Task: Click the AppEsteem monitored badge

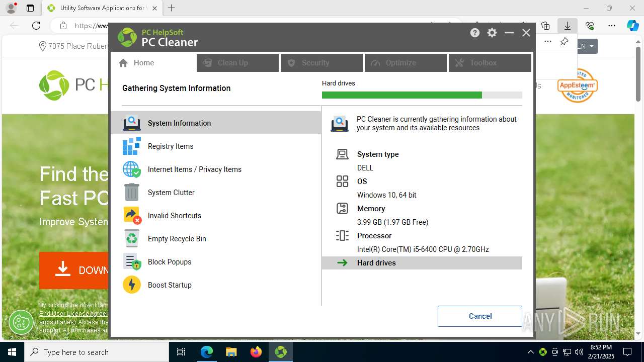Action: click(x=577, y=85)
